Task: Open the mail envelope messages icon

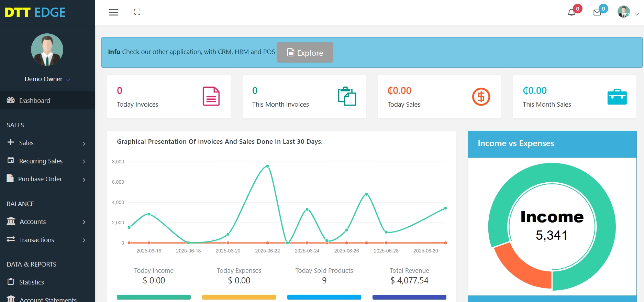Action: 597,13
